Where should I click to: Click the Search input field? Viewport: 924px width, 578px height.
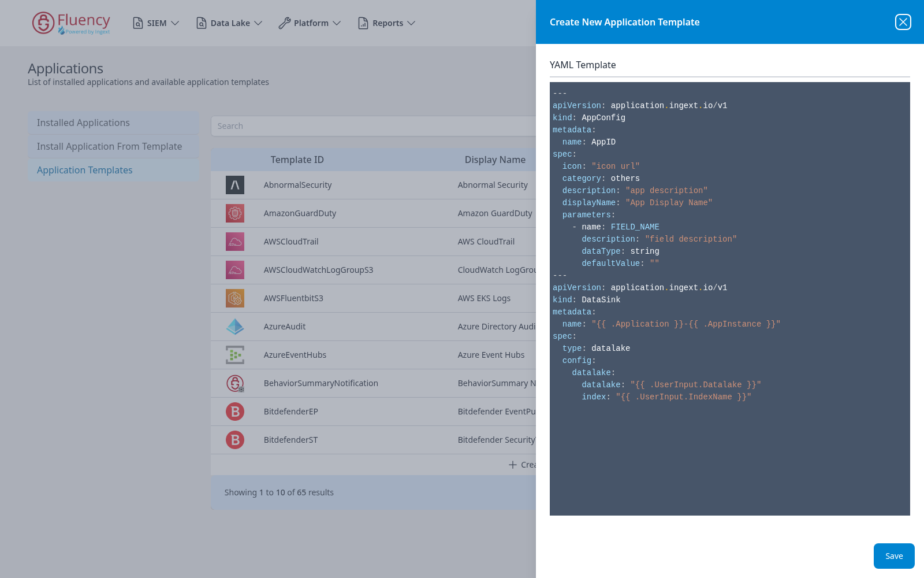[x=374, y=126]
